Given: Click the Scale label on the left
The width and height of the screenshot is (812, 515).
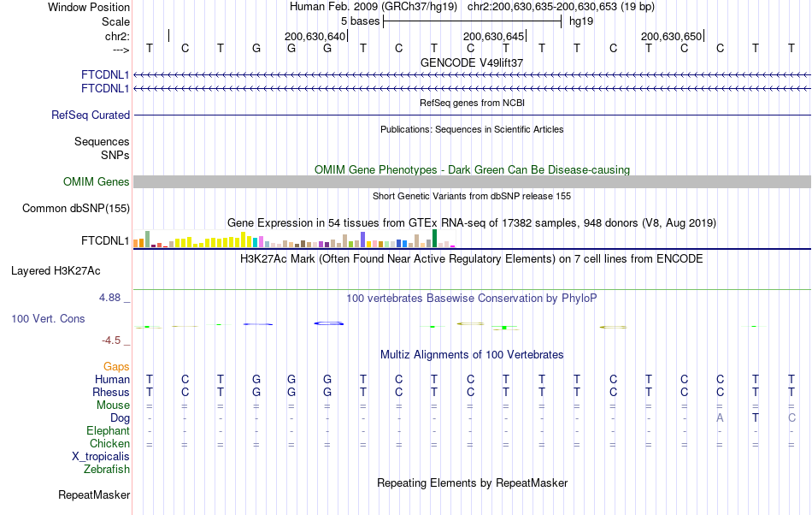Looking at the screenshot, I should point(115,21).
